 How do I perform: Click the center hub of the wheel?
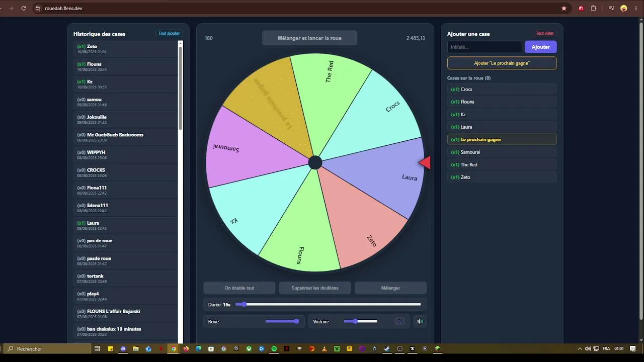point(315,162)
